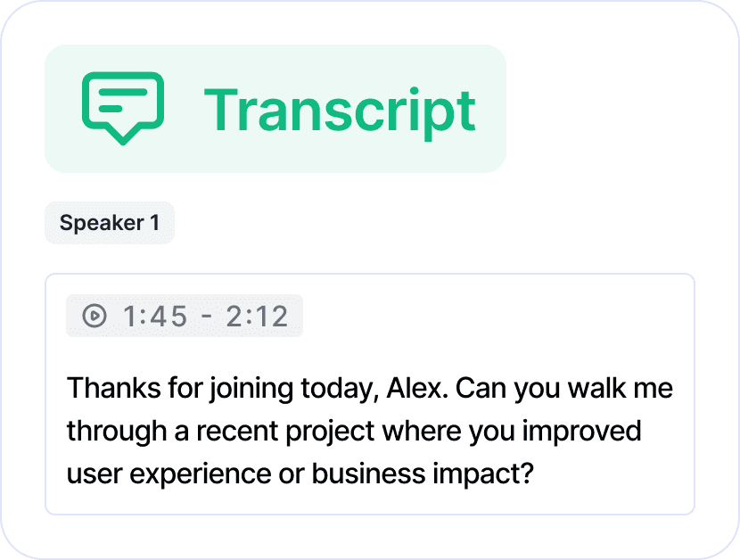This screenshot has height=560, width=740.
Task: Click the word project in the transcript text
Action: [x=331, y=432]
